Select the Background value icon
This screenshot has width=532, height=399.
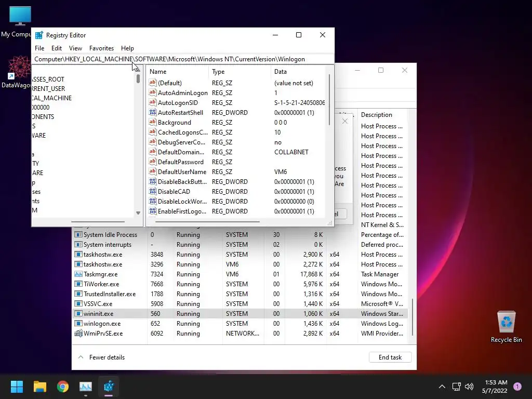(x=153, y=122)
